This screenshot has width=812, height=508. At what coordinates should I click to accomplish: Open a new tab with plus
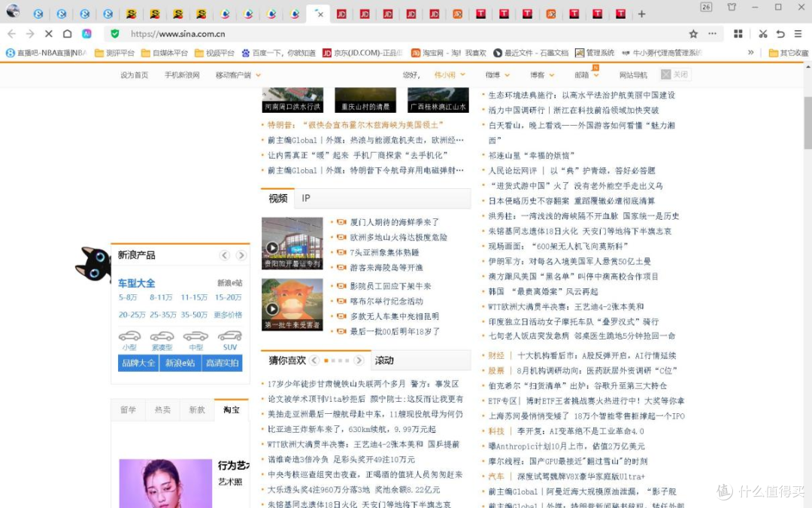(x=641, y=14)
